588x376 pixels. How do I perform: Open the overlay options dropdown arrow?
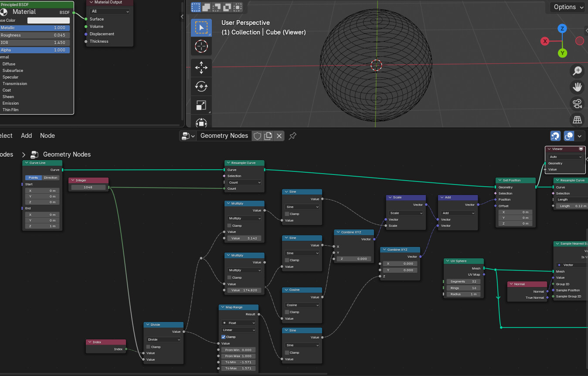(x=579, y=136)
